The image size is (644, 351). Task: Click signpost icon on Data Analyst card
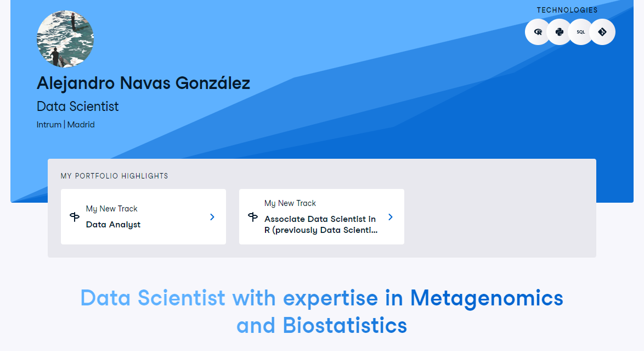[75, 217]
